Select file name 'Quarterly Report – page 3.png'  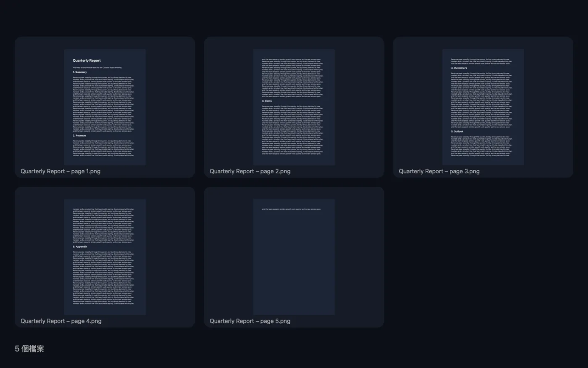point(439,171)
